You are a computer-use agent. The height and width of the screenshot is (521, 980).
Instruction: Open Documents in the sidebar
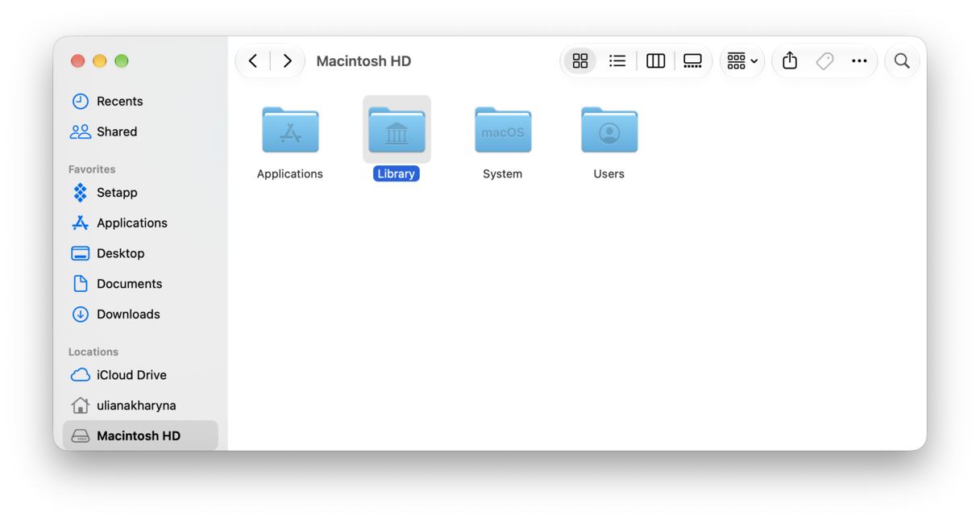(140, 284)
